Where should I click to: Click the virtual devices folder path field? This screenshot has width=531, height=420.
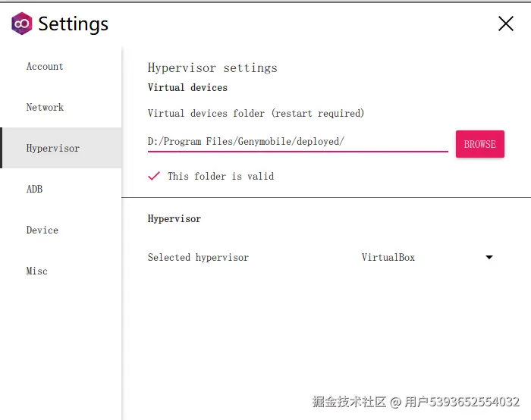click(297, 142)
